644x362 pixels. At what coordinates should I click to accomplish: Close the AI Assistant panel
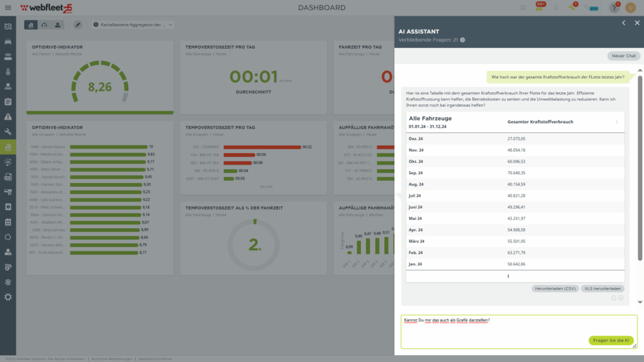coord(635,23)
